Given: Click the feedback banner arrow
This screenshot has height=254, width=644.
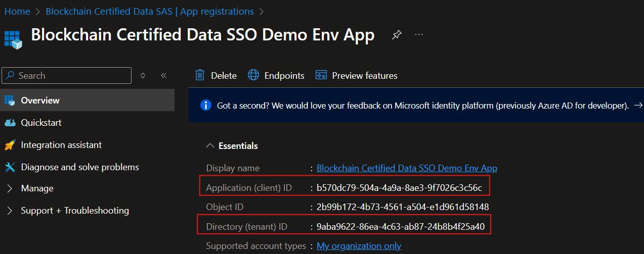Looking at the screenshot, I should (x=638, y=106).
